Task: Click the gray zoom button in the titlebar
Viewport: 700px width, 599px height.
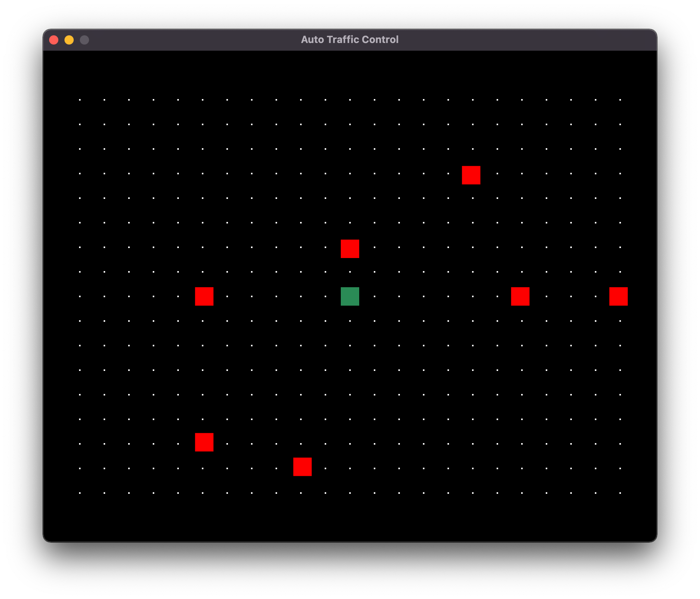Action: point(84,40)
